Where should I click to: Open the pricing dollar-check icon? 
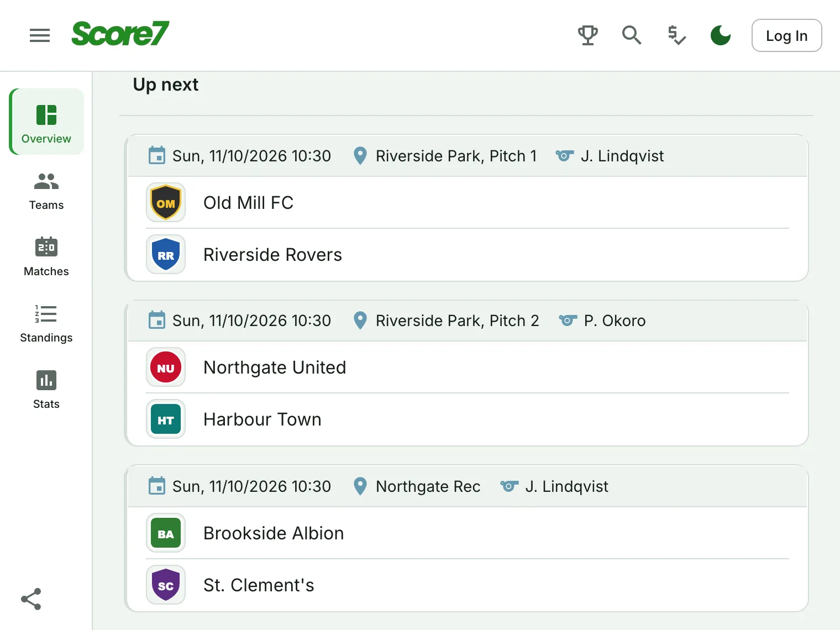pyautogui.click(x=676, y=35)
